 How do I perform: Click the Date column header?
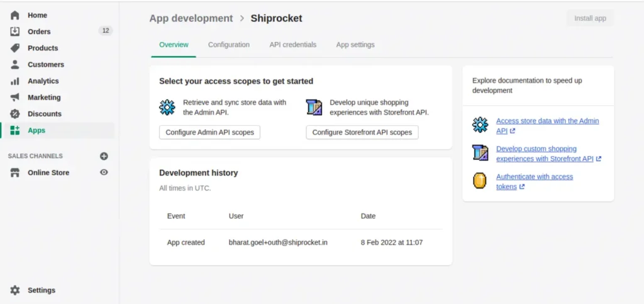pos(368,216)
